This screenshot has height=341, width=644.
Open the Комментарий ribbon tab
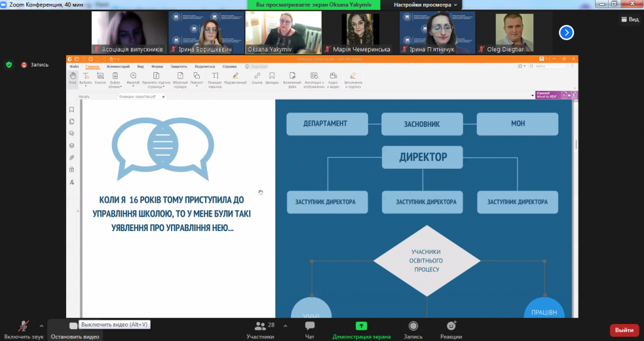(x=118, y=67)
